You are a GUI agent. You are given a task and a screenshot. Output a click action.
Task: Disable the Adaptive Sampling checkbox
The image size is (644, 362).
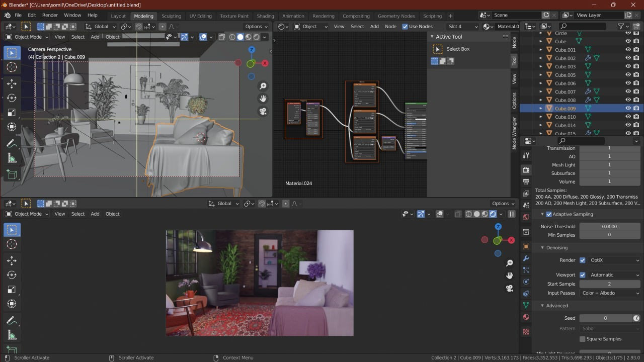click(549, 214)
